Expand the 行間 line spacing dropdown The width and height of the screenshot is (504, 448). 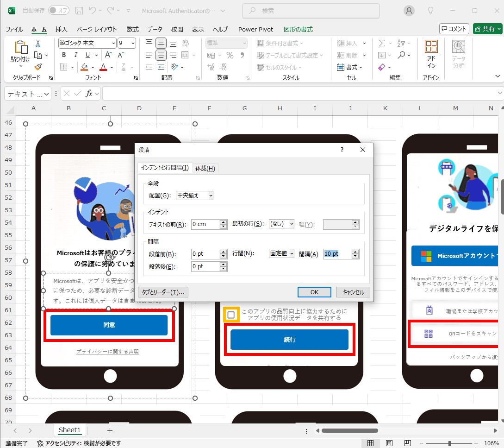click(x=281, y=253)
